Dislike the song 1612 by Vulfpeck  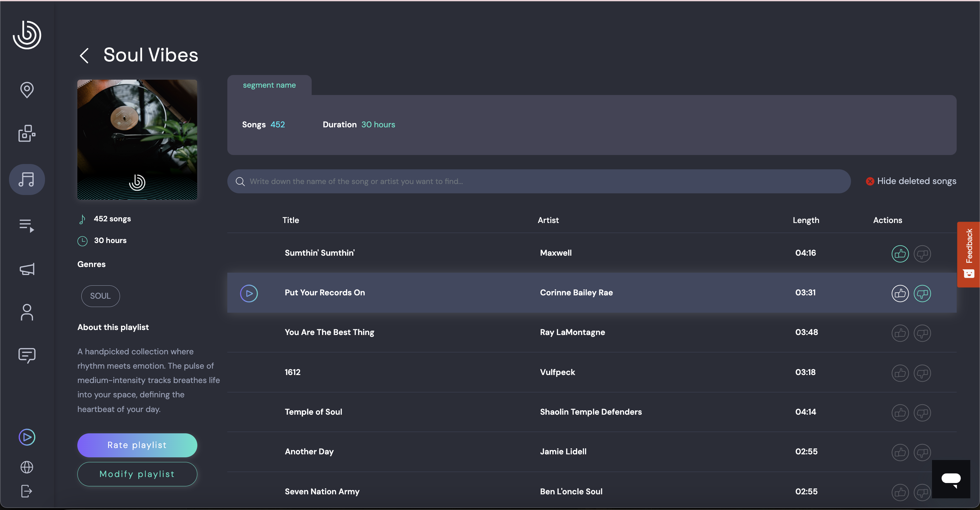click(922, 373)
